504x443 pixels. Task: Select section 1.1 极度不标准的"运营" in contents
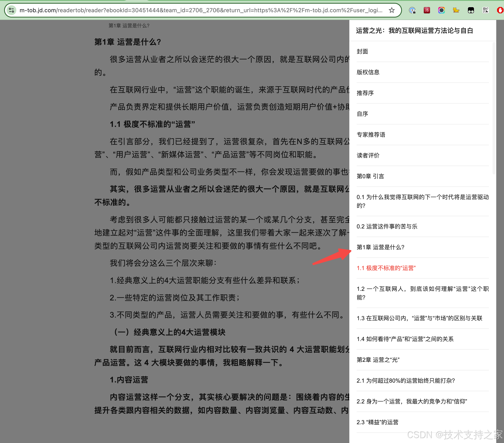click(386, 268)
